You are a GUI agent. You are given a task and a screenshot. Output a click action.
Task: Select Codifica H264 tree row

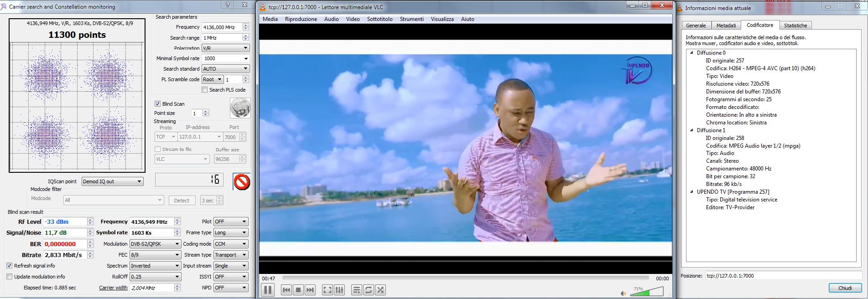tap(760, 68)
